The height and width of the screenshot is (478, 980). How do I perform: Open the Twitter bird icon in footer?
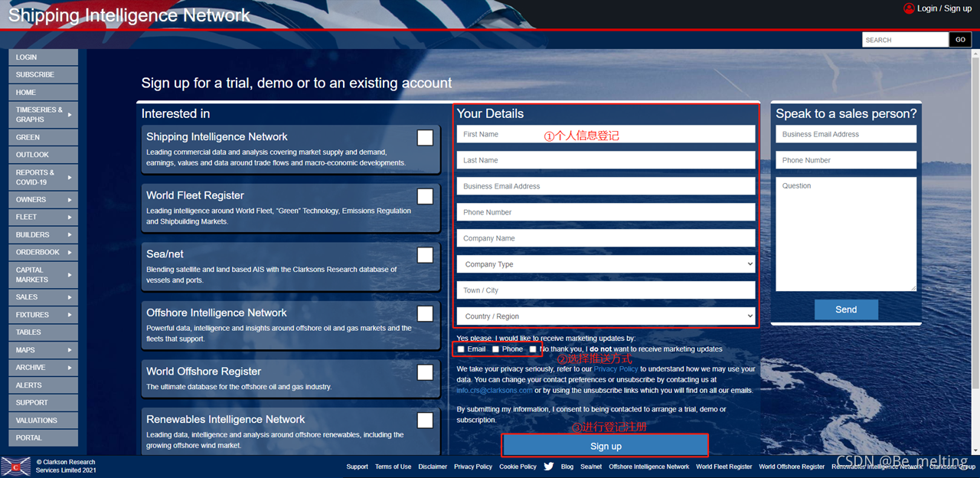[x=548, y=466]
